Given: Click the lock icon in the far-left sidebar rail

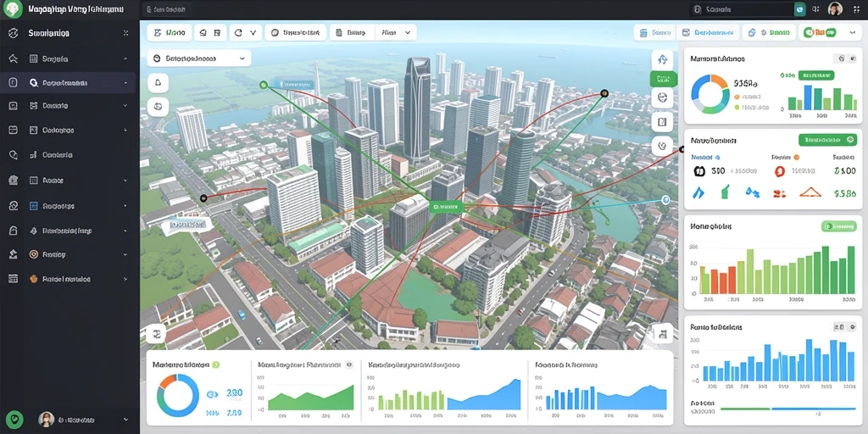Looking at the screenshot, I should tap(14, 231).
